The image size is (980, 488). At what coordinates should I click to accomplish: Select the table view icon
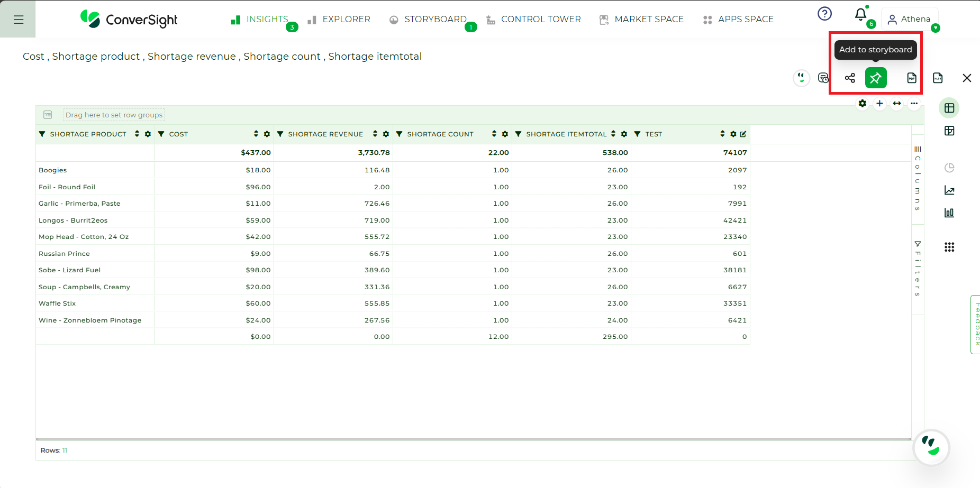click(949, 108)
